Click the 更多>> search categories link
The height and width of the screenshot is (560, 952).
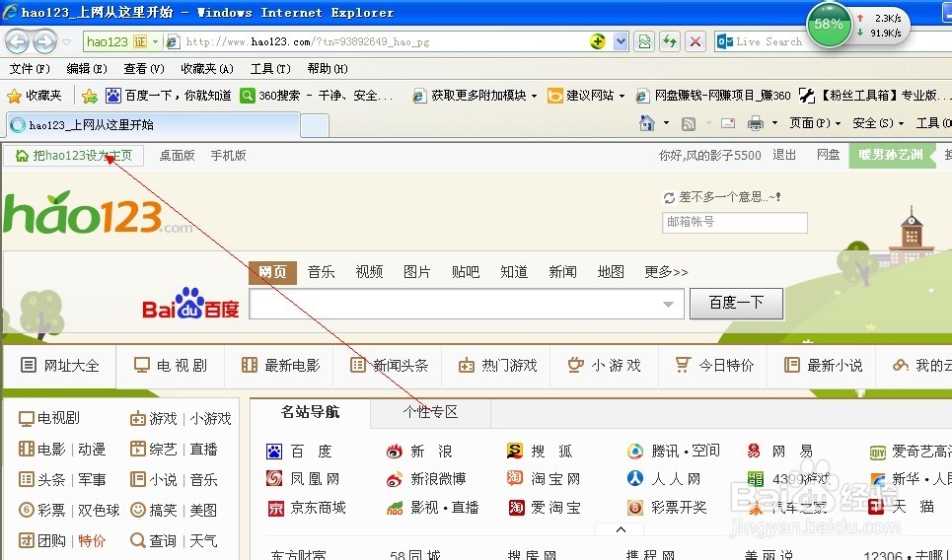pyautogui.click(x=666, y=272)
